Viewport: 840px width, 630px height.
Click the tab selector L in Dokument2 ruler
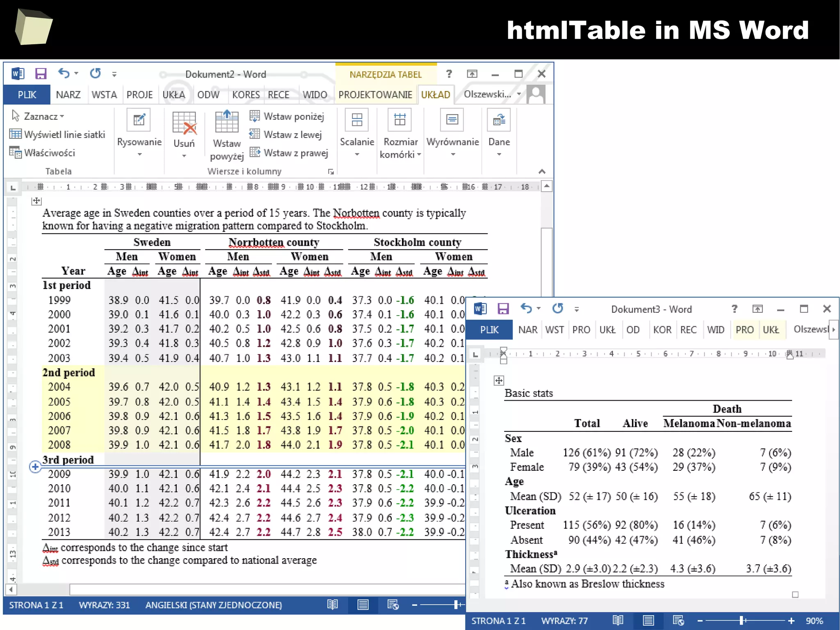tap(13, 188)
